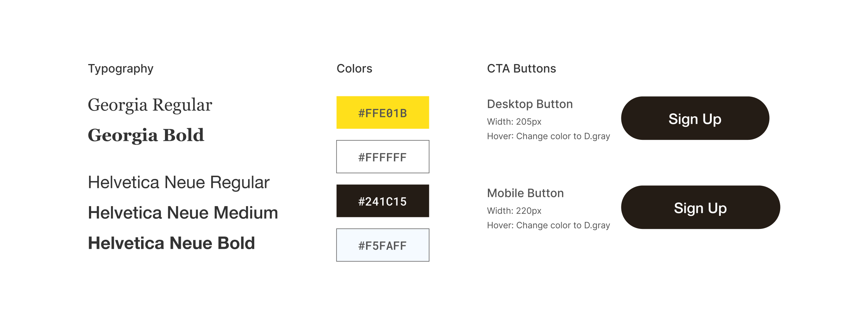Pick the white #FFFFFF color swatch

[383, 157]
